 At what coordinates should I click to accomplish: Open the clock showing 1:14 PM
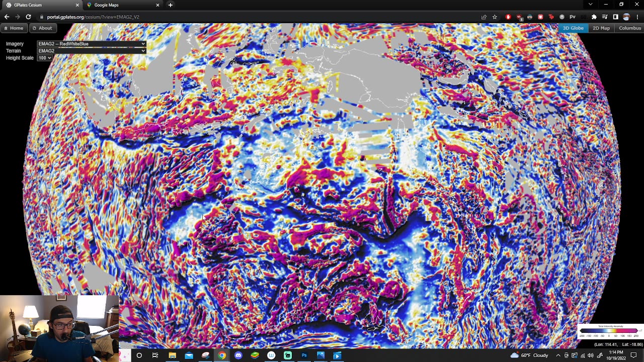pos(616,355)
